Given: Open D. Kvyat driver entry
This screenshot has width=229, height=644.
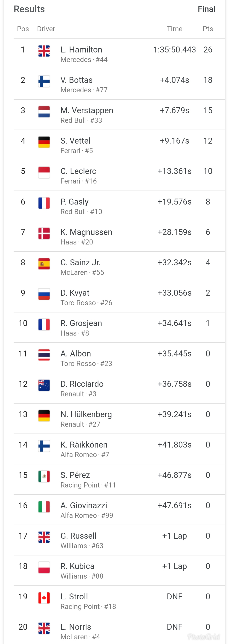Looking at the screenshot, I should [75, 293].
